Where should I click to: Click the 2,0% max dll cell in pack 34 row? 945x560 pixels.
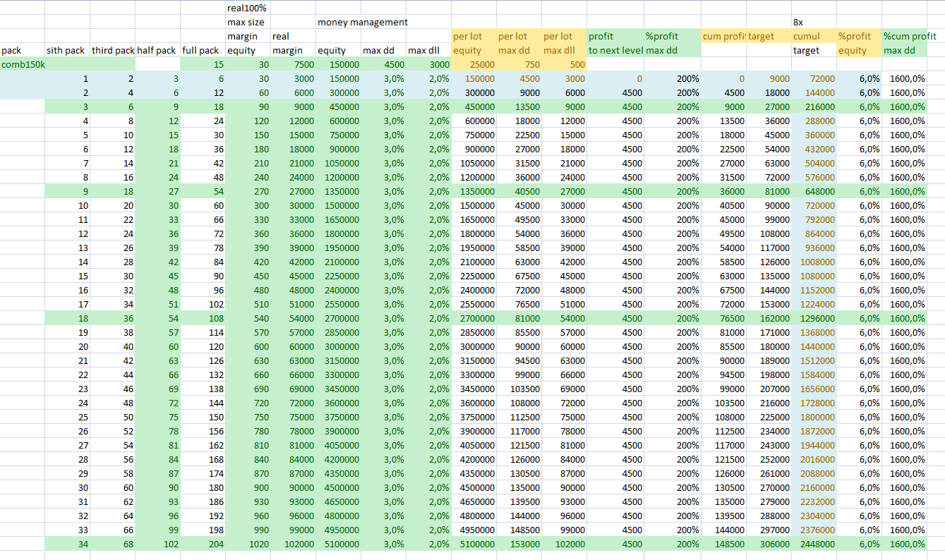[x=428, y=544]
